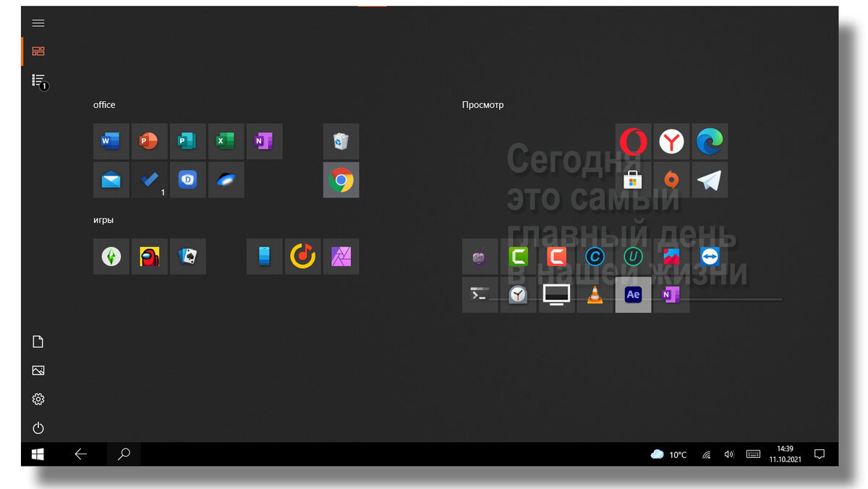Open OneNote in the office group
The height and width of the screenshot is (489, 868).
pyautogui.click(x=265, y=141)
